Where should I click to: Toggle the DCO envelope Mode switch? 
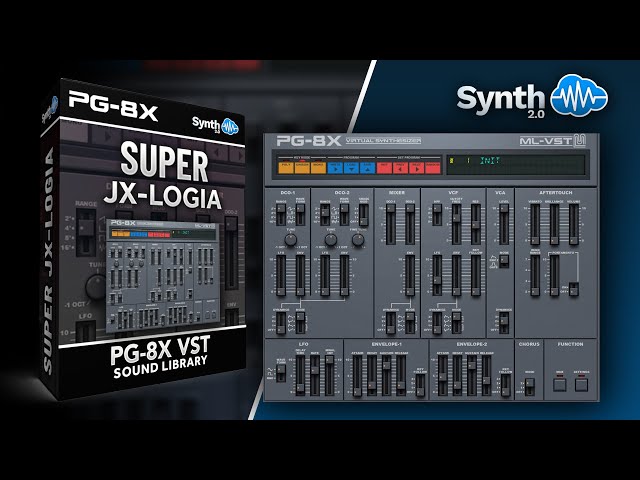pyautogui.click(x=300, y=322)
